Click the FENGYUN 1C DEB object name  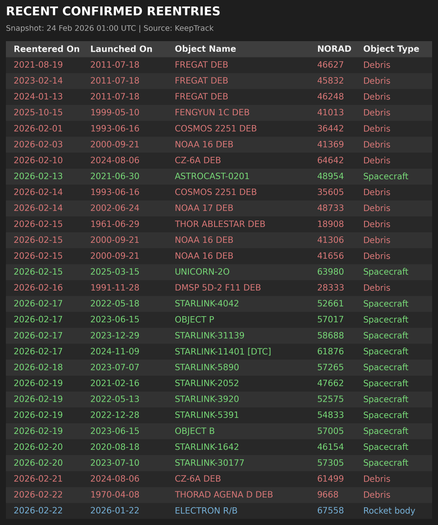[x=212, y=112]
